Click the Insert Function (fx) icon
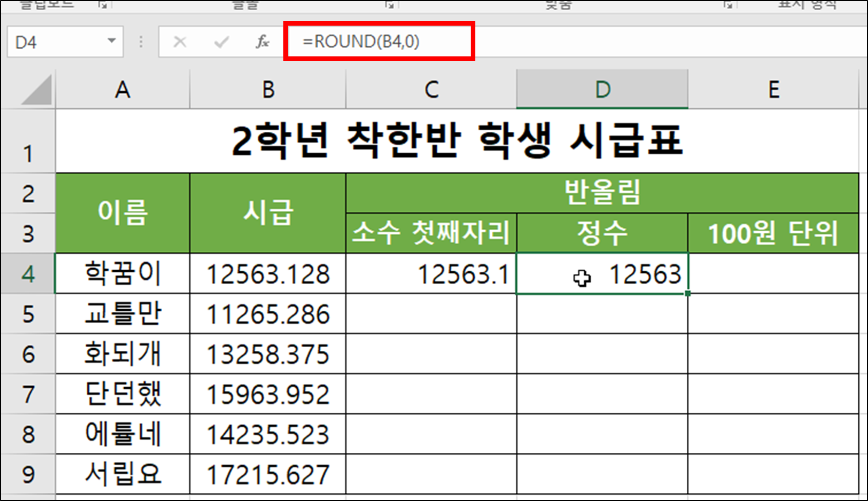Screen dimensions: 868x501 pyautogui.click(x=262, y=42)
